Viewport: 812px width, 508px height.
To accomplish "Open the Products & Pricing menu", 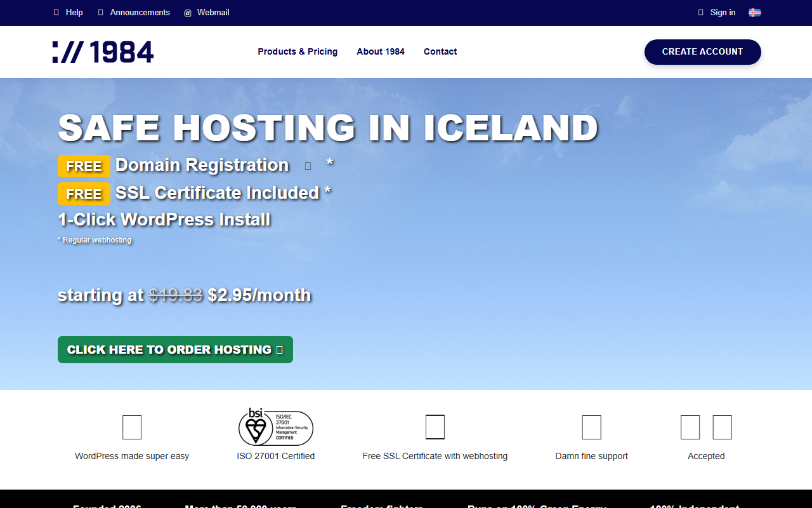I will [x=298, y=51].
